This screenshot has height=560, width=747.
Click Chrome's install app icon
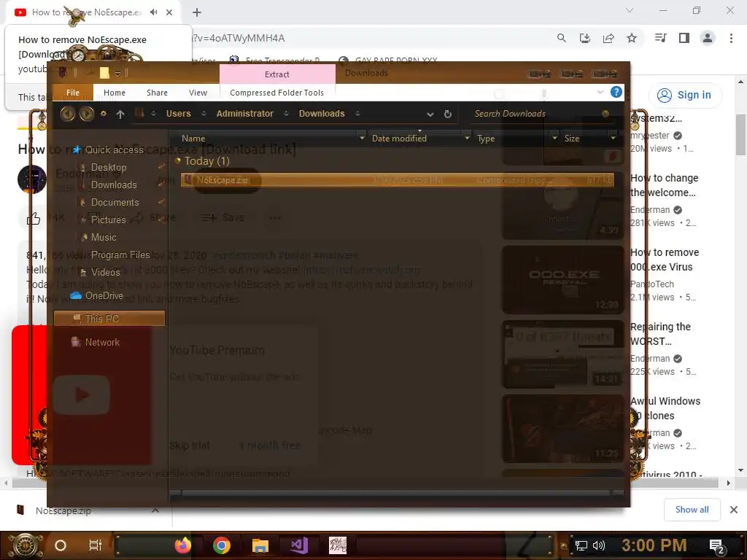pos(585,38)
